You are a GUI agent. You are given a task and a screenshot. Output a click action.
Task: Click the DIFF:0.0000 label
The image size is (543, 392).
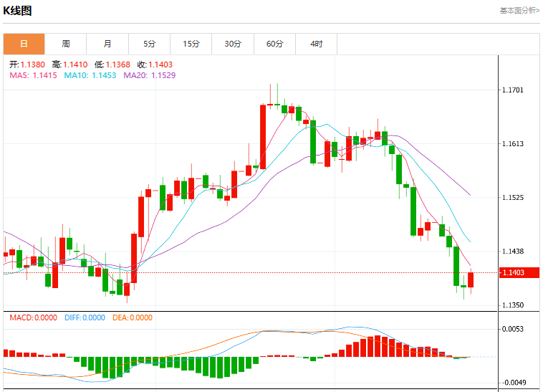85,317
